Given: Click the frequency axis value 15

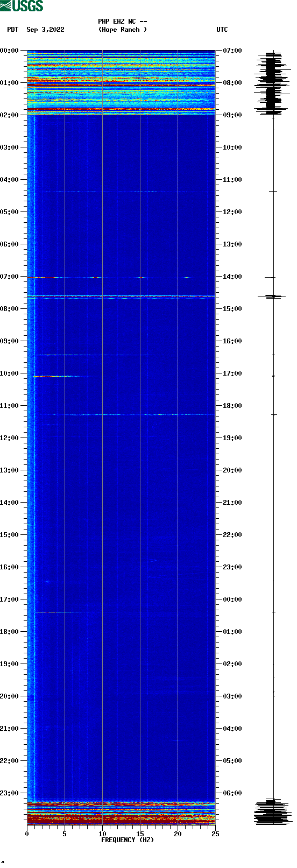Looking at the screenshot, I should coord(140,834).
